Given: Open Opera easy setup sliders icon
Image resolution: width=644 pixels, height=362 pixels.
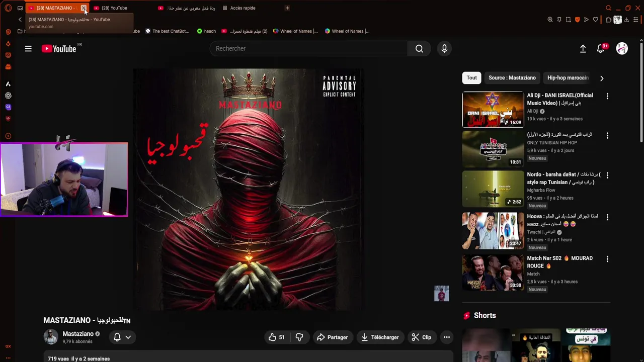Looking at the screenshot, I should click(636, 20).
